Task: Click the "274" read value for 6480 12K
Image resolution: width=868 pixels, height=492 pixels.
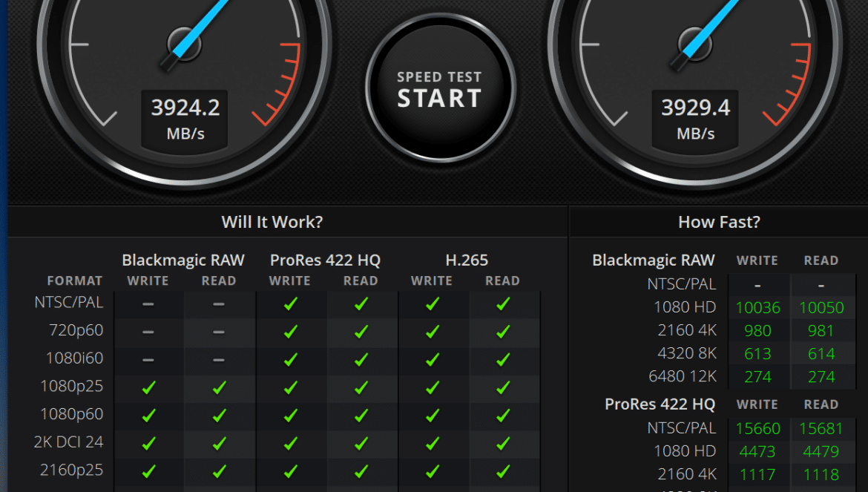Action: pos(821,377)
